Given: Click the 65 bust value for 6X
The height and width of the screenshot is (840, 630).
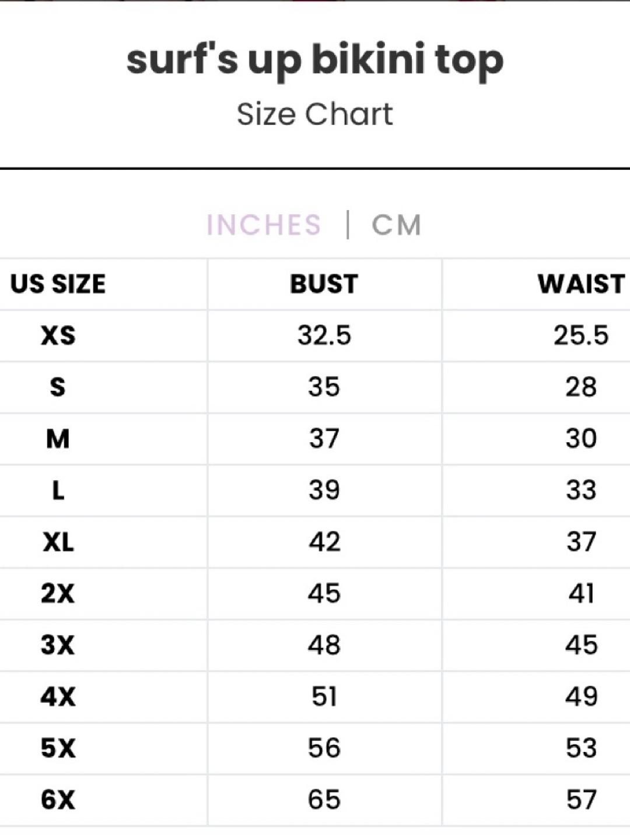Looking at the screenshot, I should coord(324,800).
